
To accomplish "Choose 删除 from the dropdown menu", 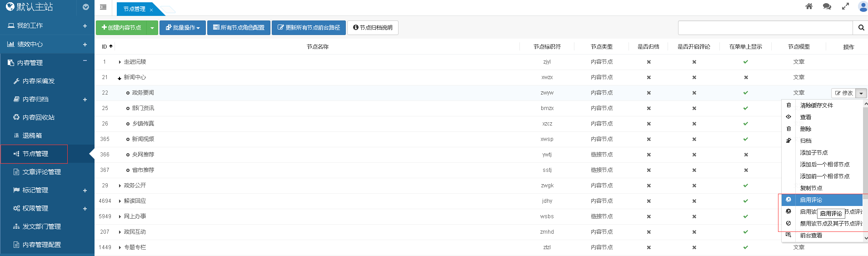I will (x=805, y=129).
